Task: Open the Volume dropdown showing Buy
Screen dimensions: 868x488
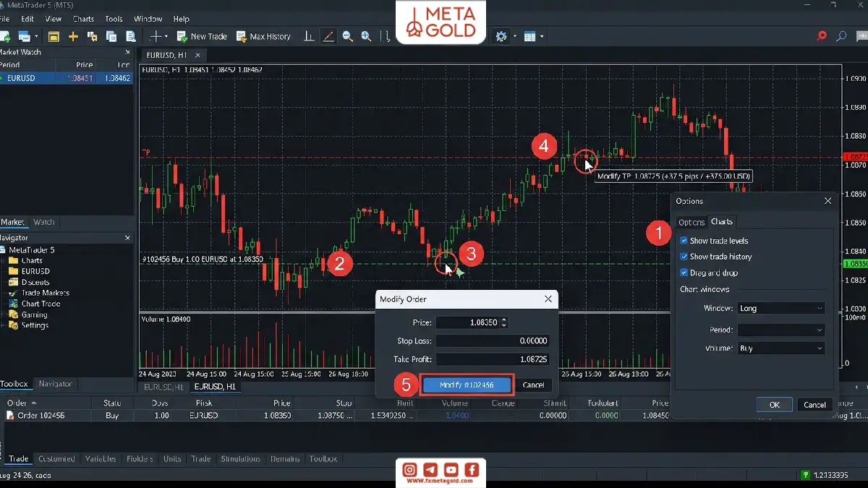Action: (x=781, y=348)
